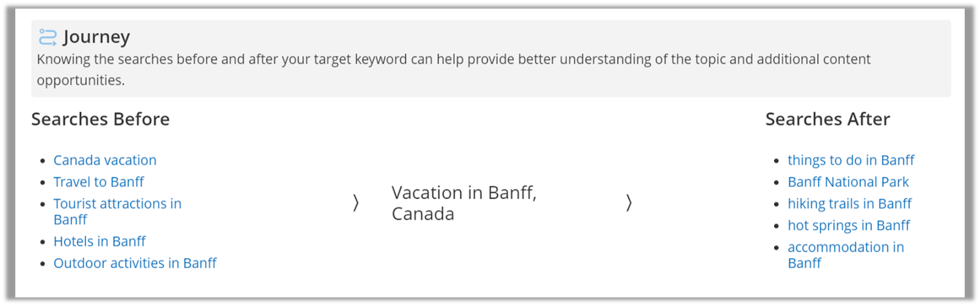Viewport: 980px width, 306px height.
Task: Click things to do in Banff
Action: pos(850,161)
